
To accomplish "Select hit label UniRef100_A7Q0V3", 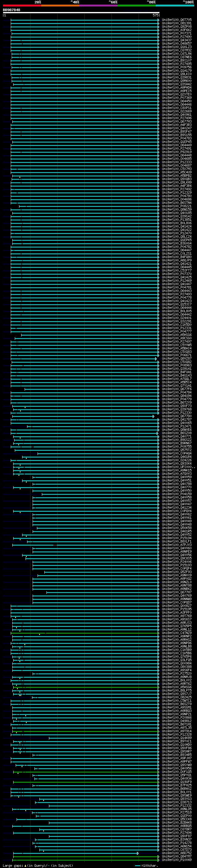I will point(177,474).
